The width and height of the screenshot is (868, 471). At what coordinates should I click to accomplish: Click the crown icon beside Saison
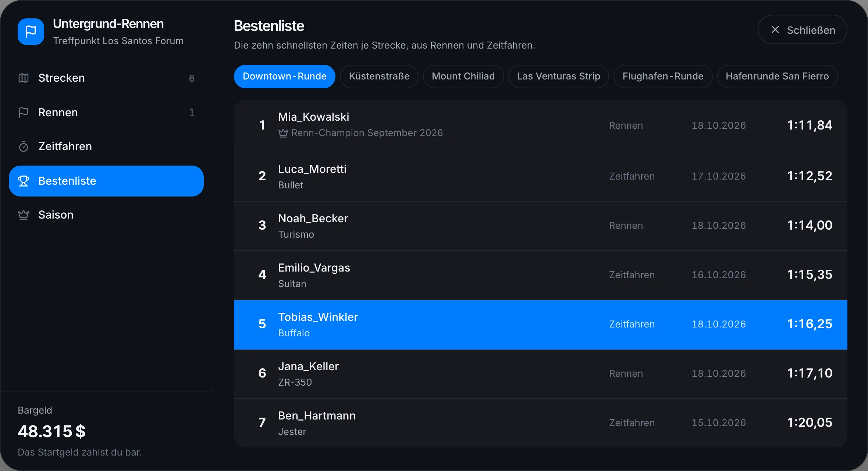click(24, 215)
